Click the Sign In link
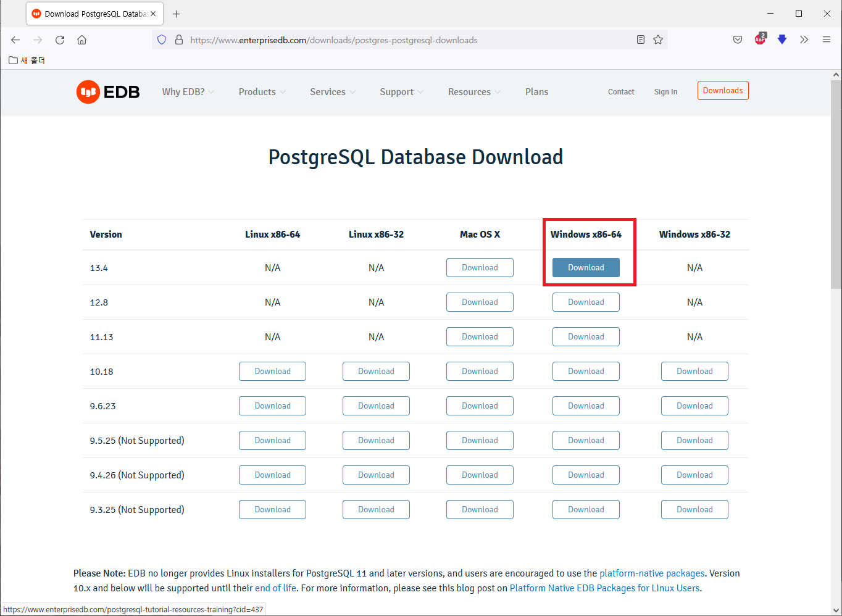This screenshot has height=616, width=842. [665, 92]
